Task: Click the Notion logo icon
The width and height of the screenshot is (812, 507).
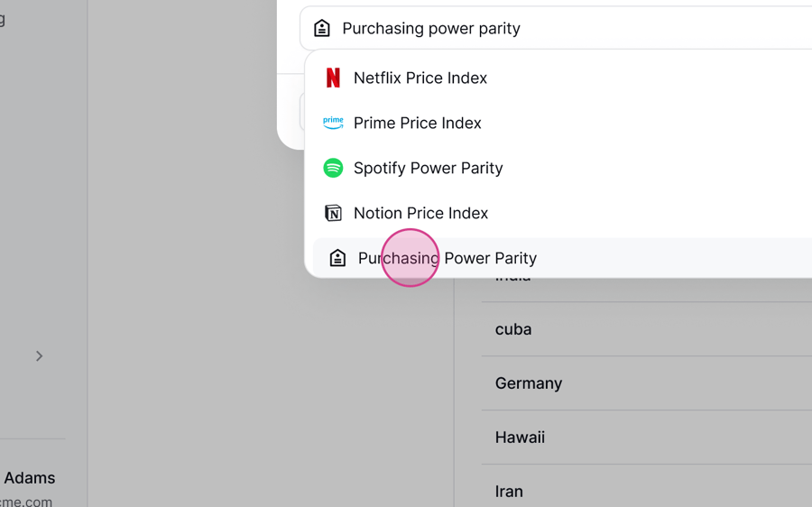Action: (333, 213)
